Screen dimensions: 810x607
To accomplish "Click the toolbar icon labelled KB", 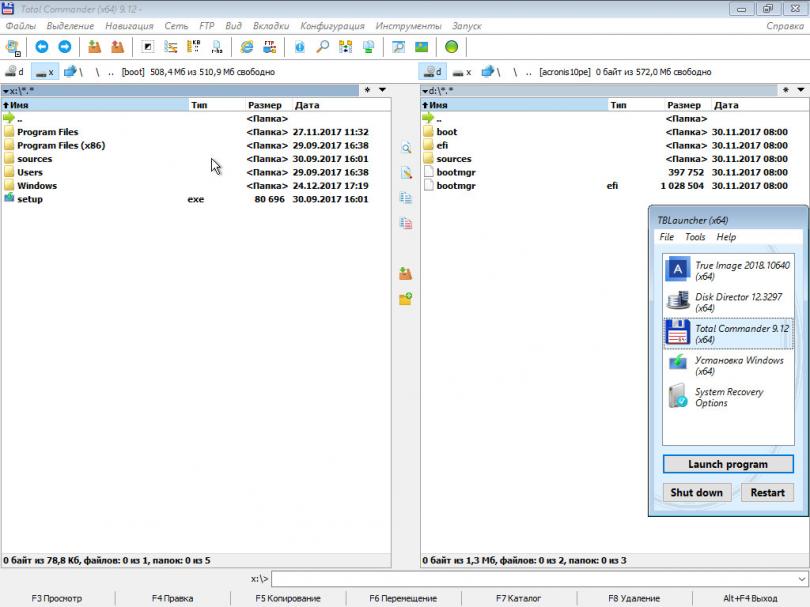I will click(x=193, y=47).
